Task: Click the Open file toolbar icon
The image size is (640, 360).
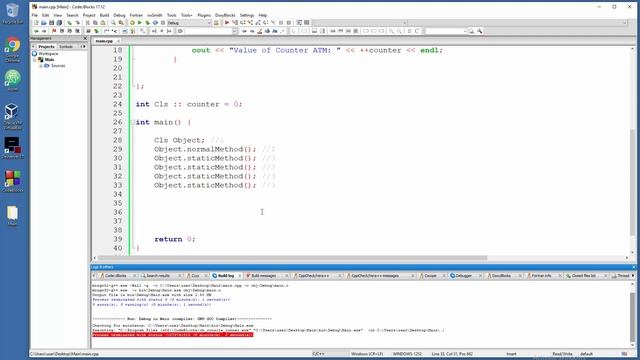Action: coord(44,23)
